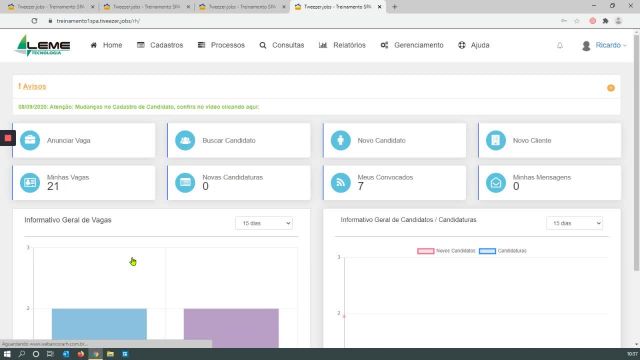
Task: Open the Consultas menu
Action: pyautogui.click(x=282, y=45)
